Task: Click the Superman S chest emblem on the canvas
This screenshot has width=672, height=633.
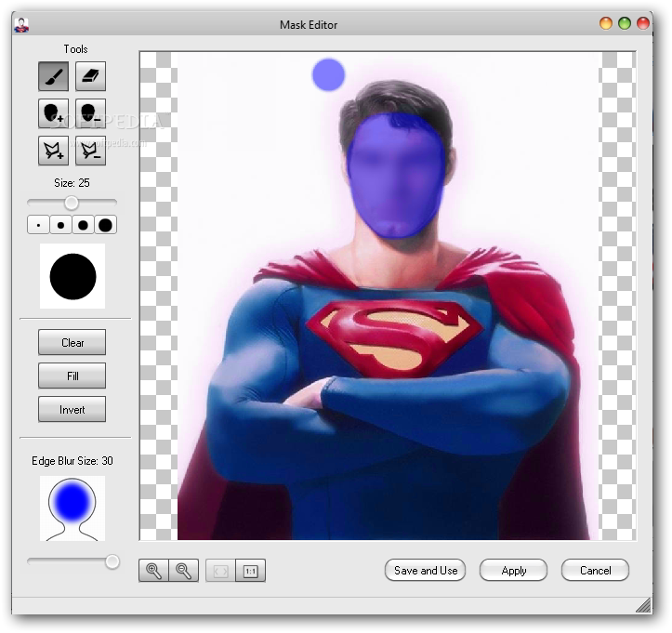Action: click(x=394, y=338)
